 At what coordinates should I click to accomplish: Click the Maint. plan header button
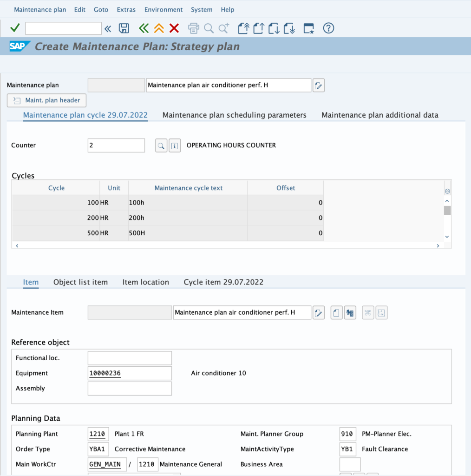[x=47, y=100]
